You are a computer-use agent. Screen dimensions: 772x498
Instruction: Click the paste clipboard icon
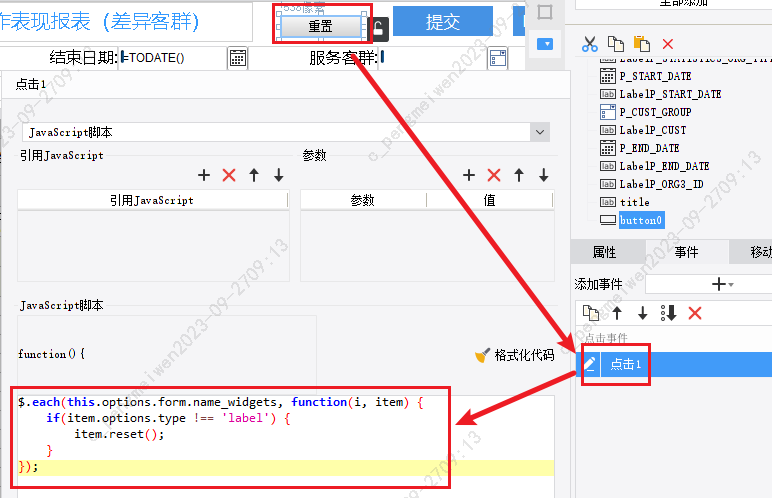pos(642,44)
